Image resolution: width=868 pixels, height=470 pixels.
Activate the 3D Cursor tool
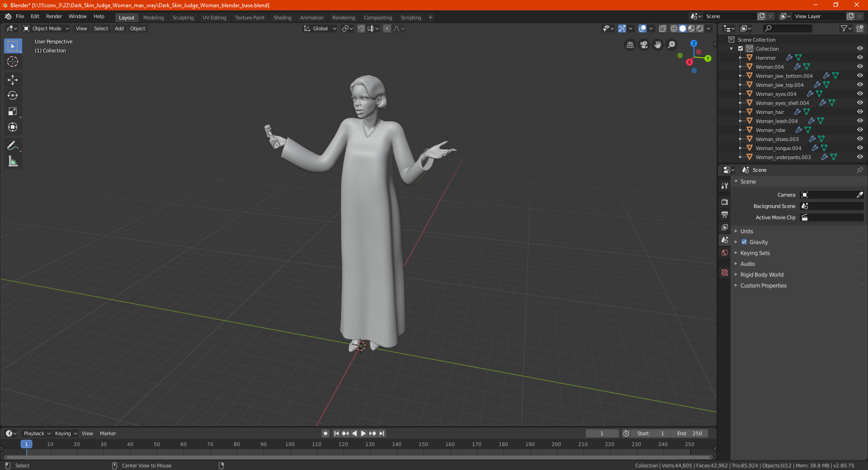click(x=13, y=62)
